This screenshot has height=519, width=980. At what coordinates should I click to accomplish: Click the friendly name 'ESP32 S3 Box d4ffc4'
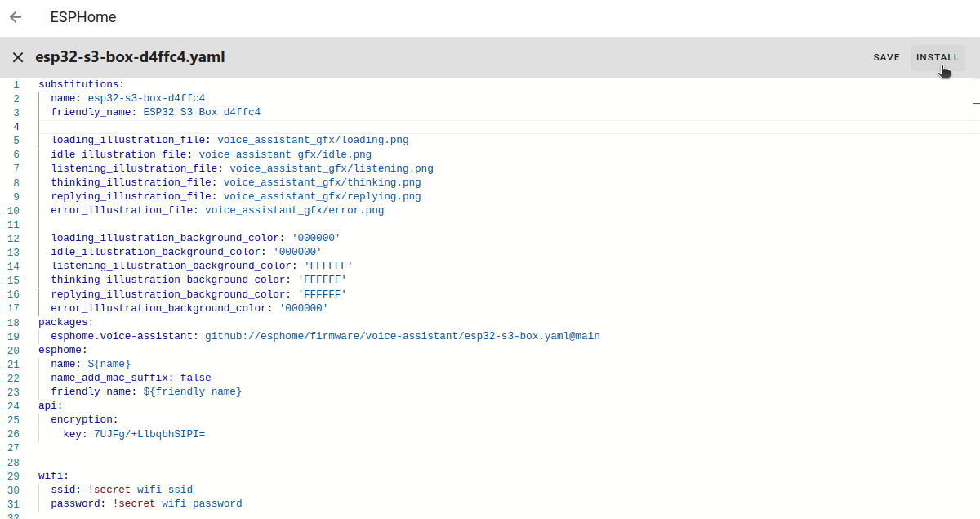coord(202,112)
